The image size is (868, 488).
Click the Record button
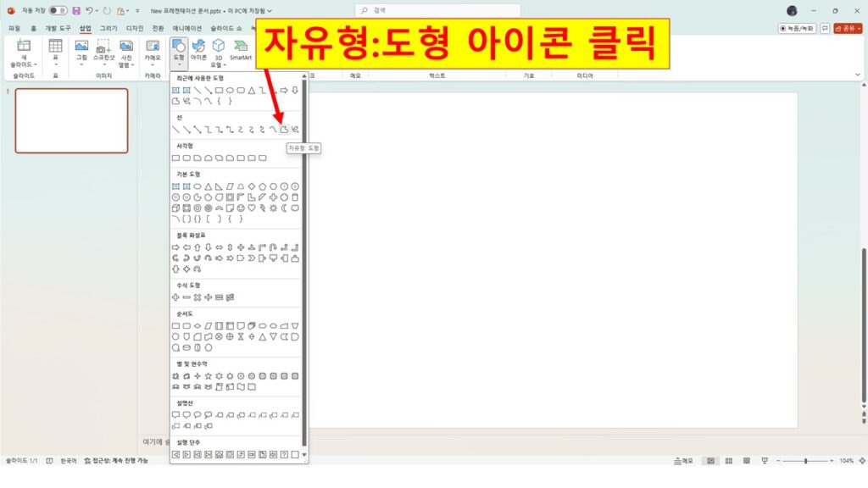tap(797, 28)
